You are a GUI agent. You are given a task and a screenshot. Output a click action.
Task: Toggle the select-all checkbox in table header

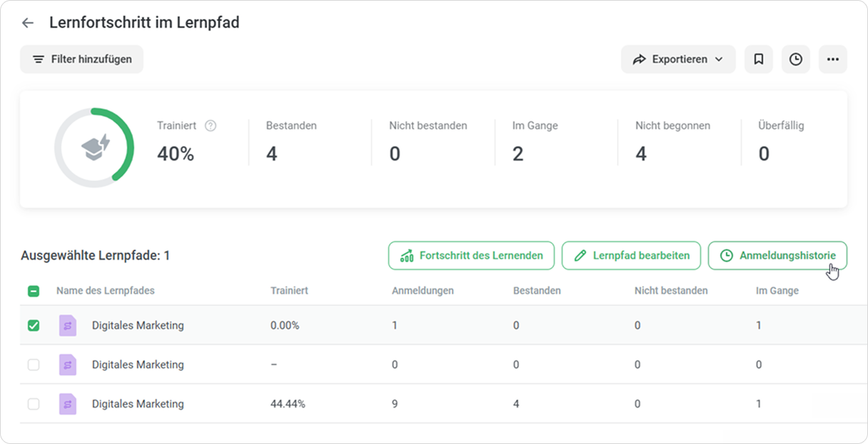[x=34, y=291]
